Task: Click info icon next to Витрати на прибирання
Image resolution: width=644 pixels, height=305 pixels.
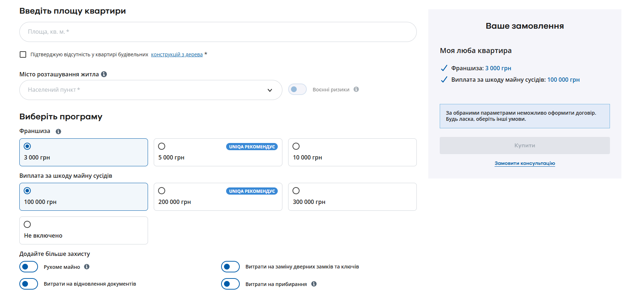Action: (314, 284)
